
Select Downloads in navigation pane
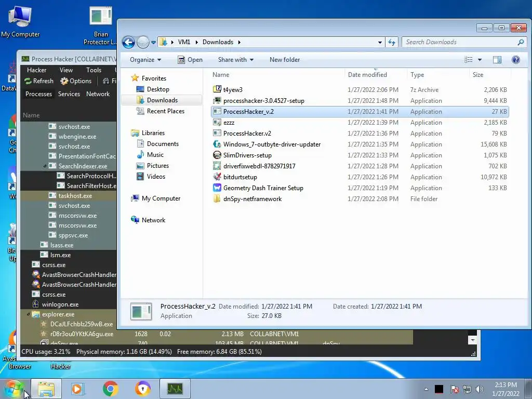pyautogui.click(x=162, y=100)
